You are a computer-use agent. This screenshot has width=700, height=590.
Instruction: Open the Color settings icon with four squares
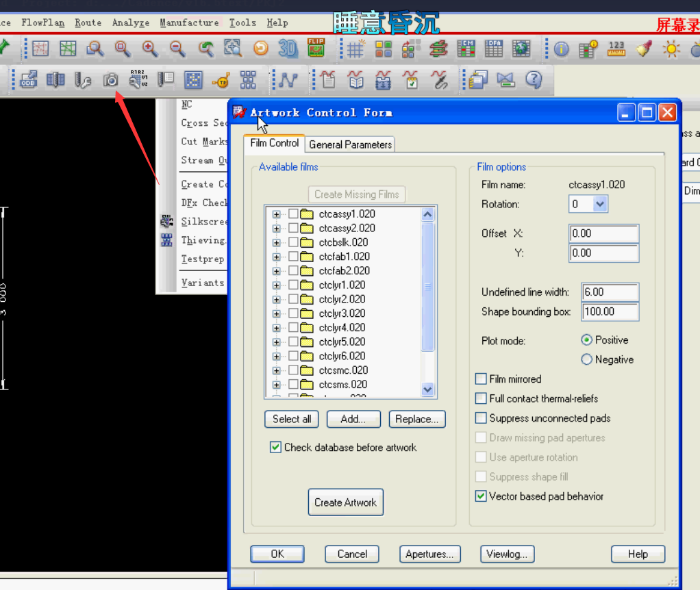coord(383,48)
